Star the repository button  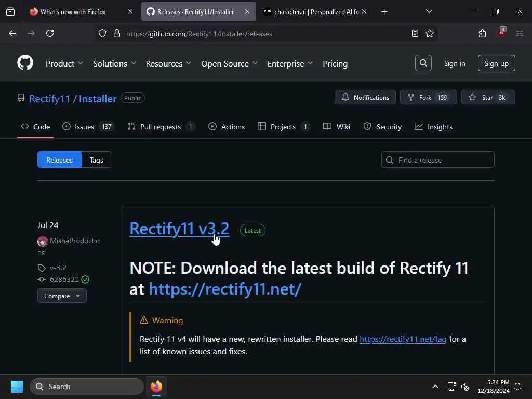488,97
